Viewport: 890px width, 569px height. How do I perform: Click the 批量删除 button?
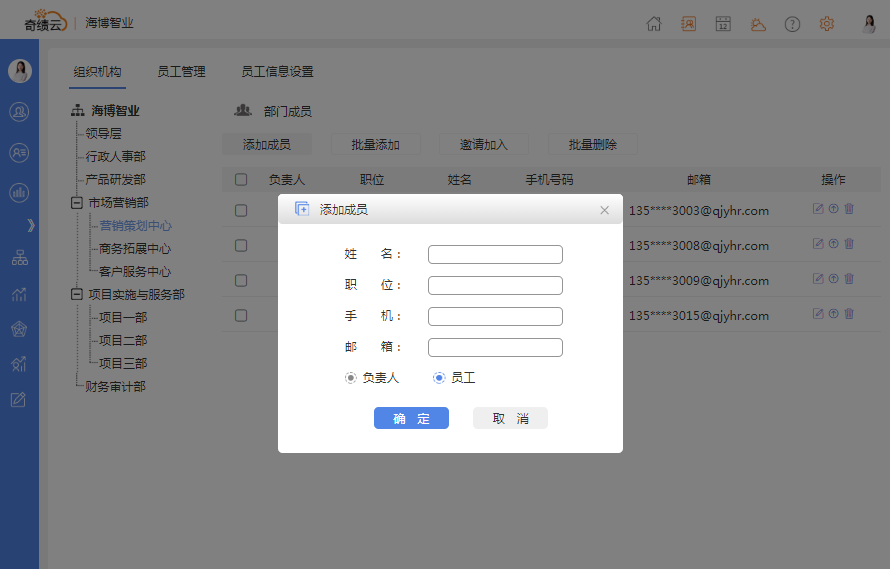click(x=593, y=145)
